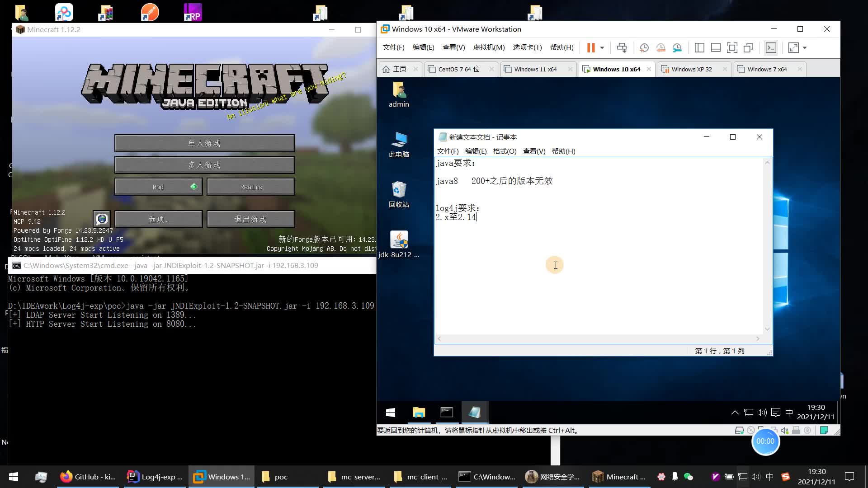This screenshot has width=868, height=488.
Task: Pause the virtual machine in VMware
Action: (590, 47)
